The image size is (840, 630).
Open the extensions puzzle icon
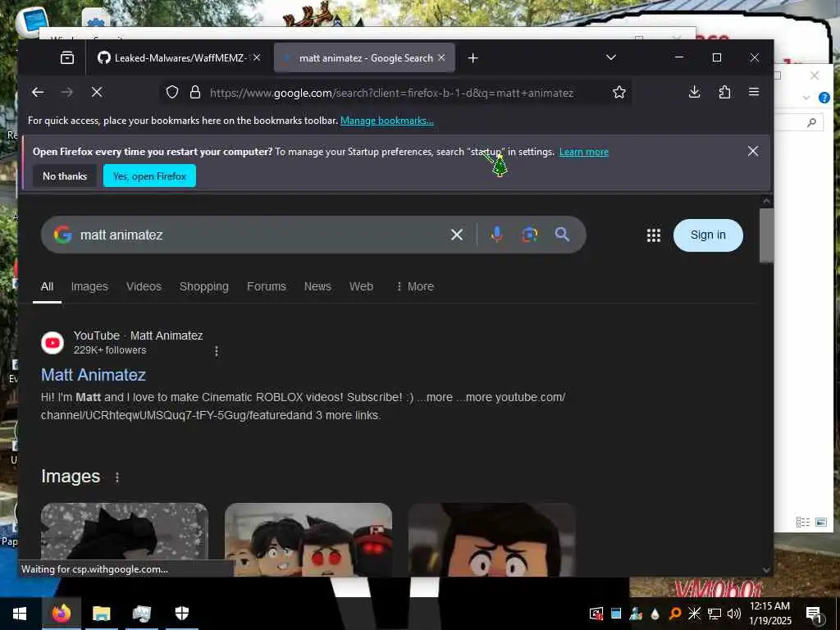pyautogui.click(x=724, y=92)
